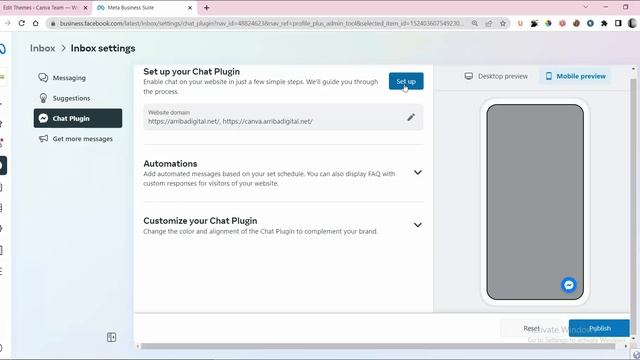Switch to Mobile preview tab

(576, 76)
